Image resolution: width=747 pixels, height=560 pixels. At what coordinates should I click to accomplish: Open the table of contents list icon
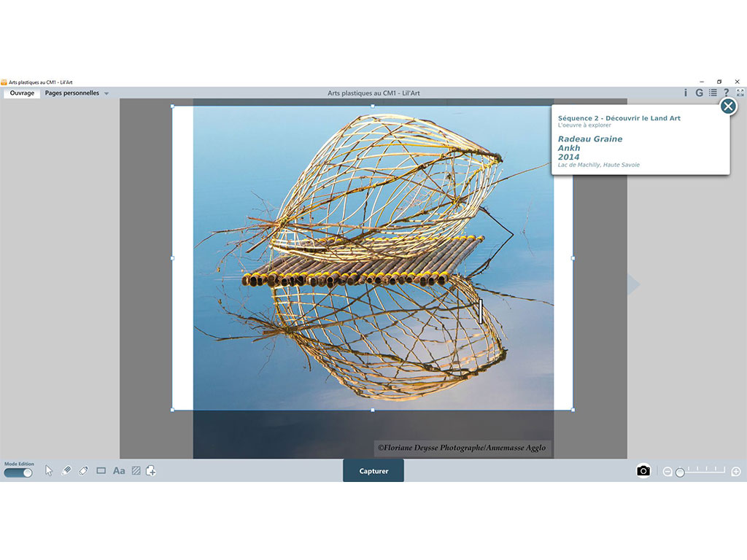point(713,93)
